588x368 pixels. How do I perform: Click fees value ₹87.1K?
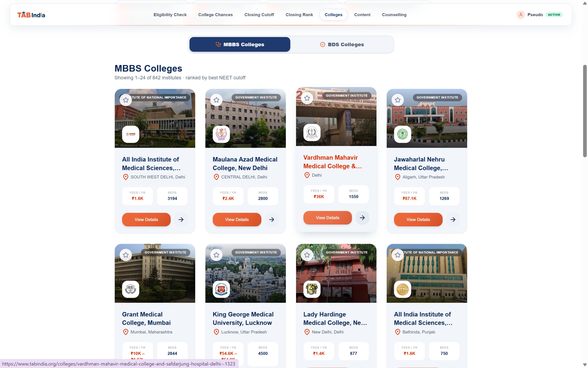pos(409,198)
